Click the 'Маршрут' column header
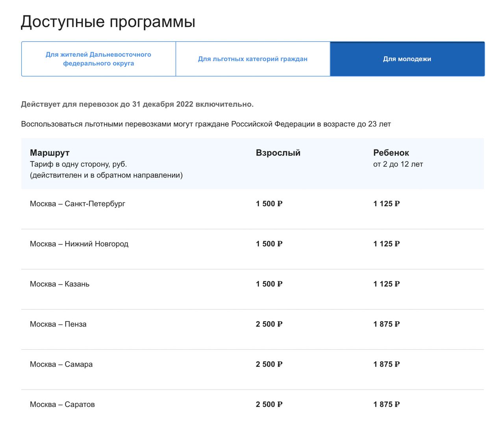Image resolution: width=504 pixels, height=429 pixels. point(50,153)
